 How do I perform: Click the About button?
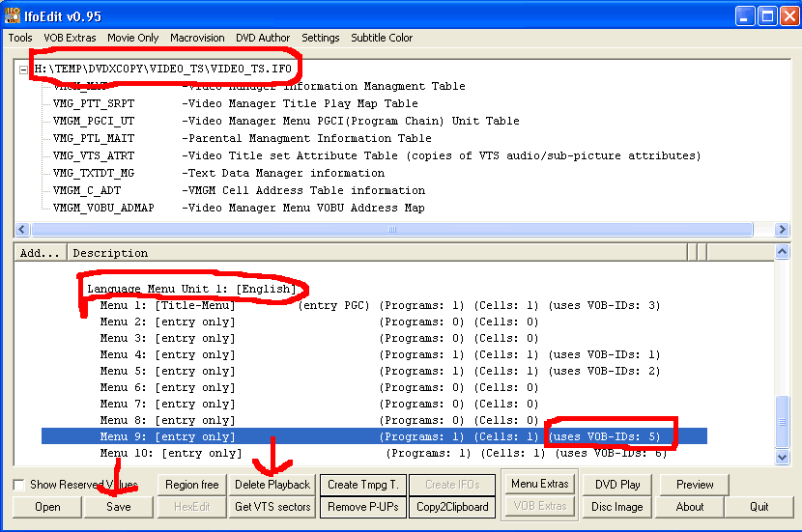[690, 507]
